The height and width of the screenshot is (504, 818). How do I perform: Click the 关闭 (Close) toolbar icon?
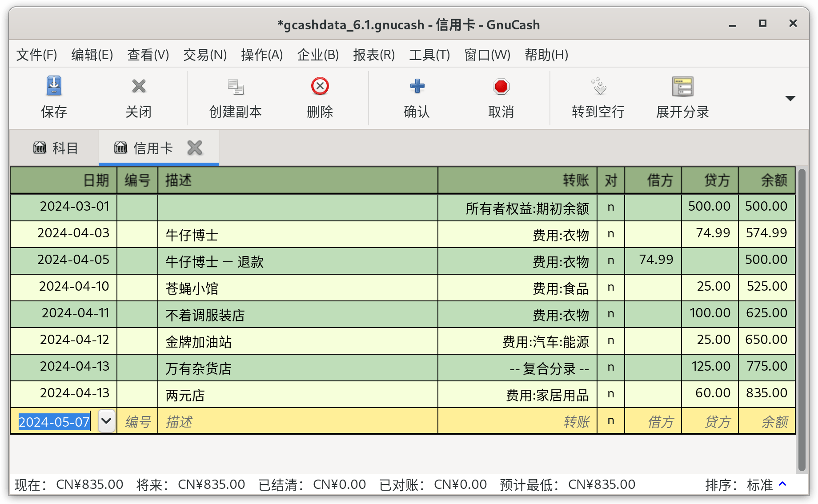pyautogui.click(x=139, y=86)
